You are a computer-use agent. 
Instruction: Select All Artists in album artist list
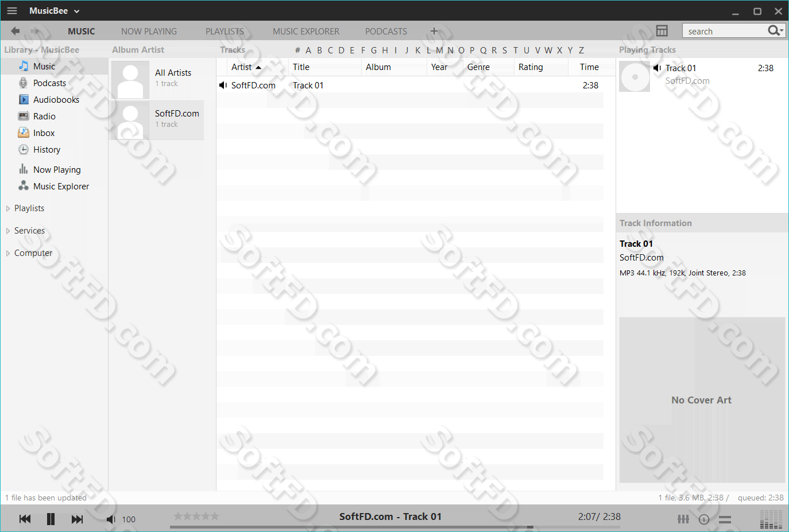pos(157,79)
